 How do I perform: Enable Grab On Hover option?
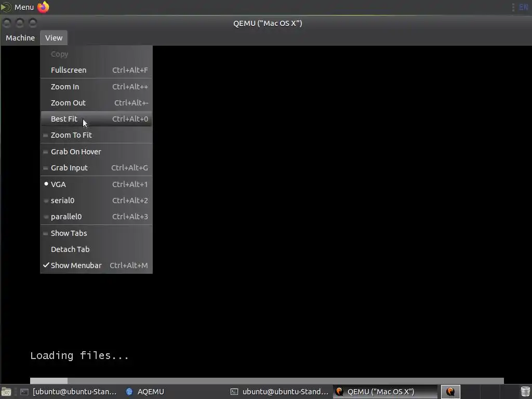[x=96, y=151]
